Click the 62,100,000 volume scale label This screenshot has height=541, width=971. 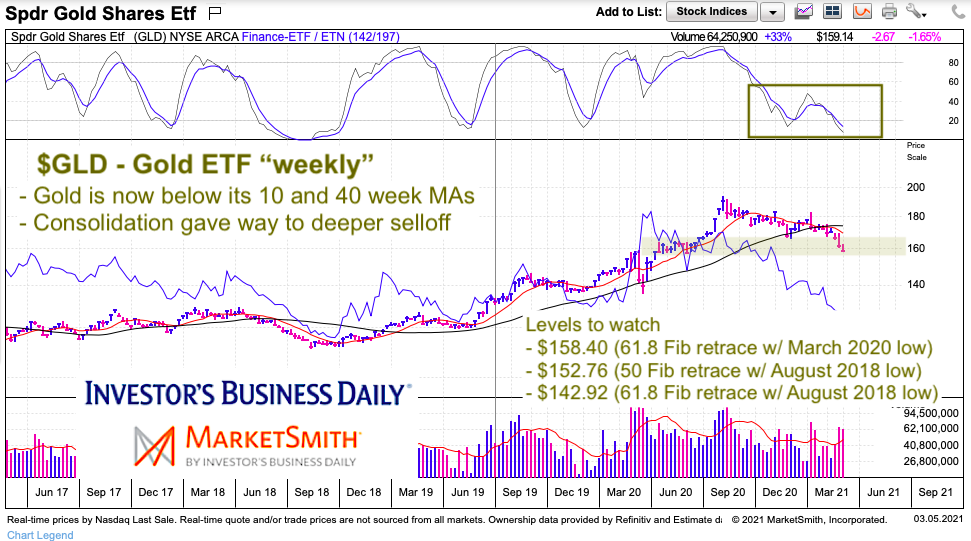tap(931, 428)
